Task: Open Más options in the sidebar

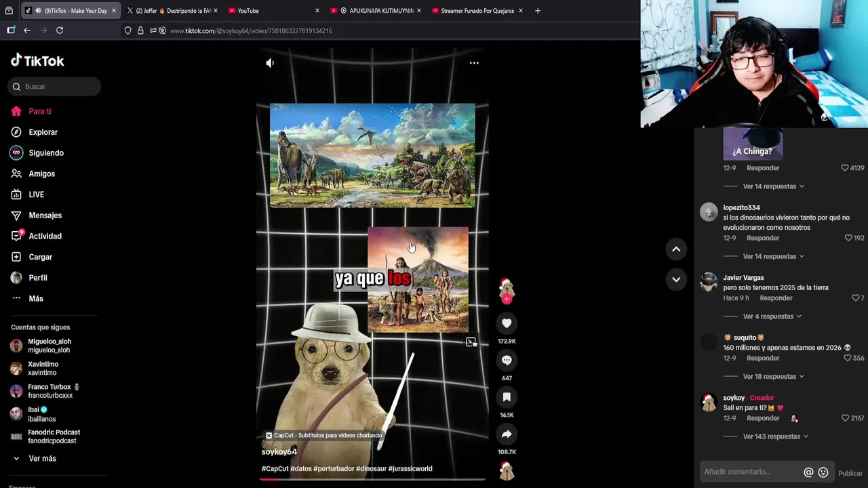Action: pyautogui.click(x=35, y=299)
